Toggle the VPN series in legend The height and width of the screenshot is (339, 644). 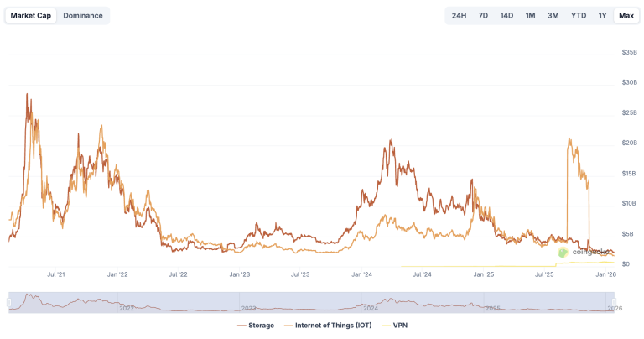tap(394, 326)
